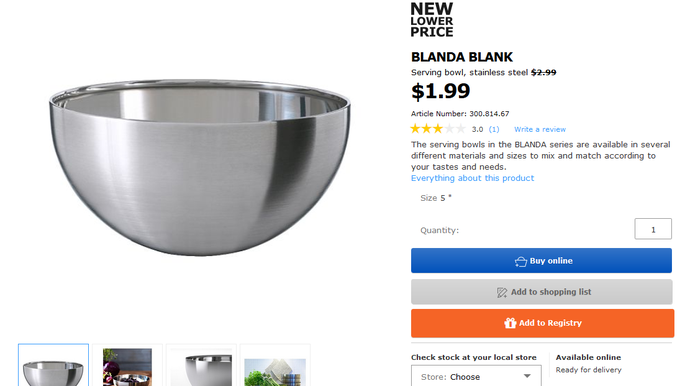Image resolution: width=685 pixels, height=386 pixels.
Task: Open the Write a review link
Action: 540,129
